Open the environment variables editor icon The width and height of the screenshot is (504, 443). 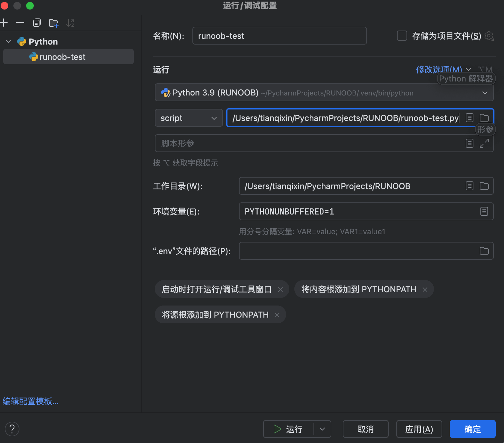coord(484,211)
